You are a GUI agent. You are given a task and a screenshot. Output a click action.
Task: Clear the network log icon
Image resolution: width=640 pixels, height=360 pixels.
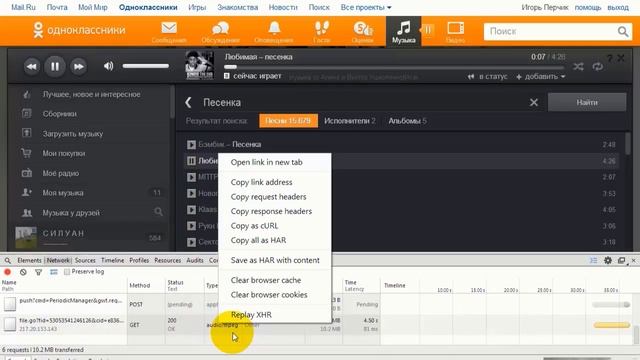(x=23, y=272)
